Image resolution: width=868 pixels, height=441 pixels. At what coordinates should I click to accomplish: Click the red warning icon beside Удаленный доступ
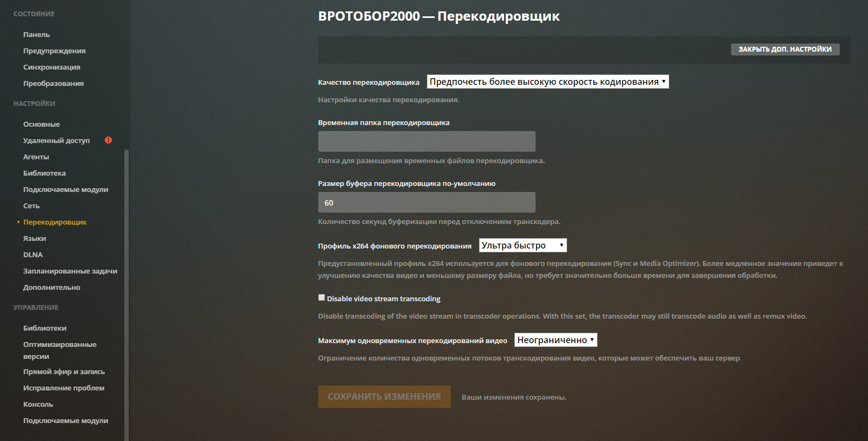point(108,140)
